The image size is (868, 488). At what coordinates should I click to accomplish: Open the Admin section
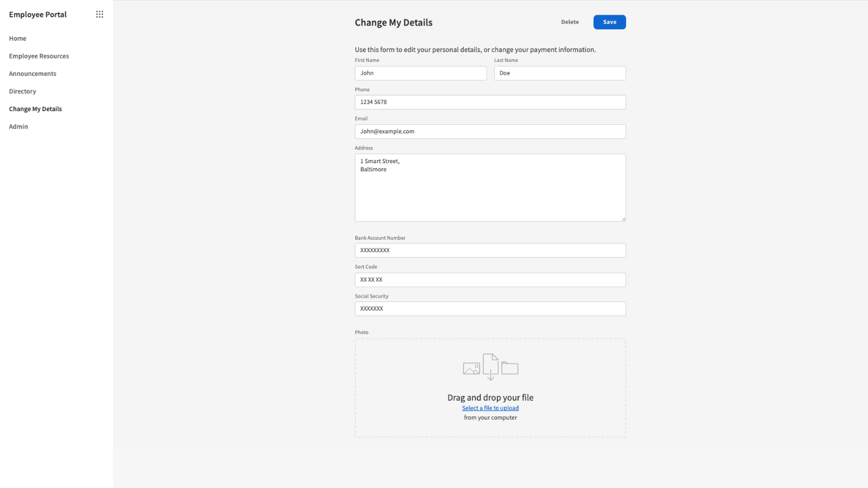pos(18,127)
